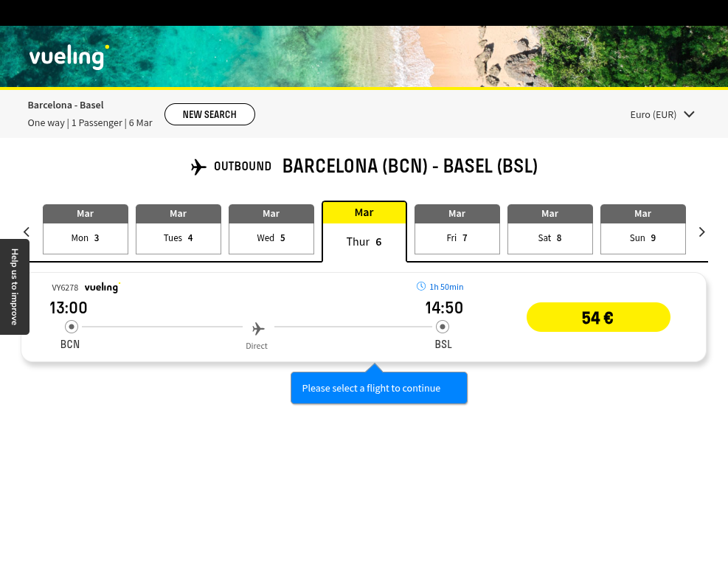Click the BCN airport code label
This screenshot has width=728, height=573.
[x=70, y=344]
